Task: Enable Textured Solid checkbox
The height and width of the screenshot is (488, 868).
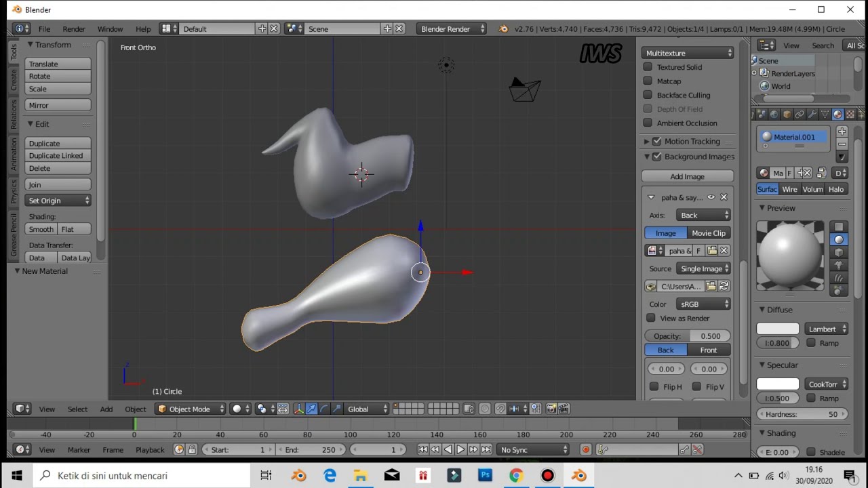Action: point(648,67)
